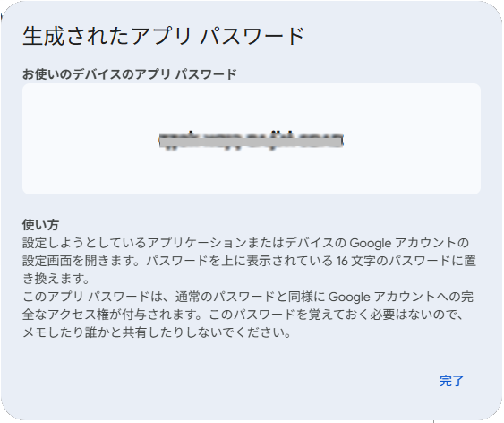
Task: Select the blurred generated app password
Action: coord(252,141)
